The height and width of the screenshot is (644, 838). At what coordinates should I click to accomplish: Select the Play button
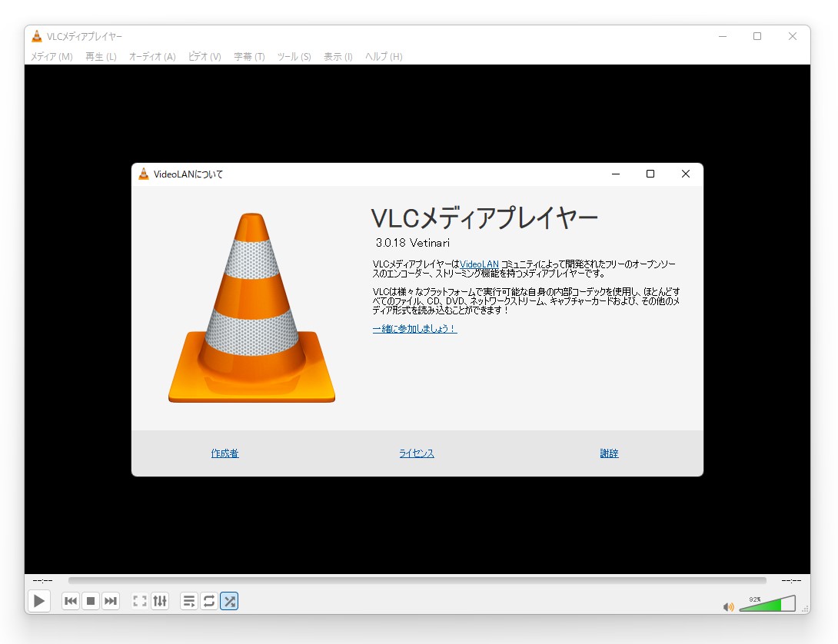pyautogui.click(x=38, y=601)
